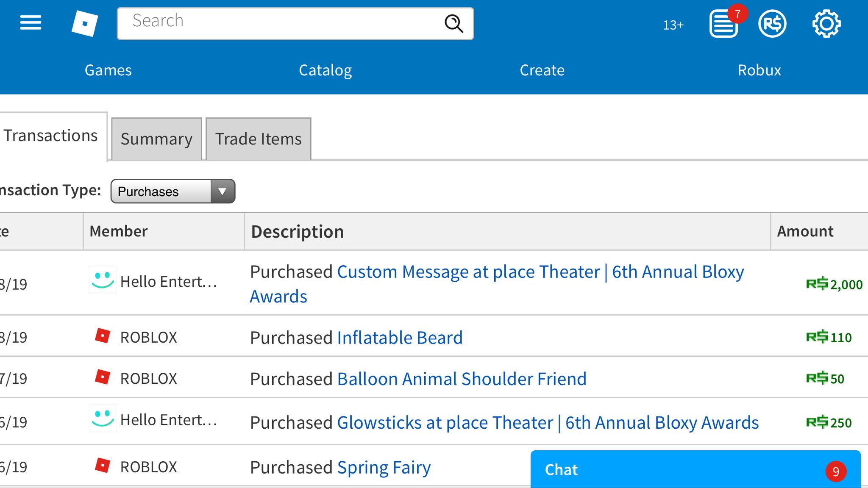Click the red 7 notification badge
The width and height of the screenshot is (868, 488).
coord(737,14)
